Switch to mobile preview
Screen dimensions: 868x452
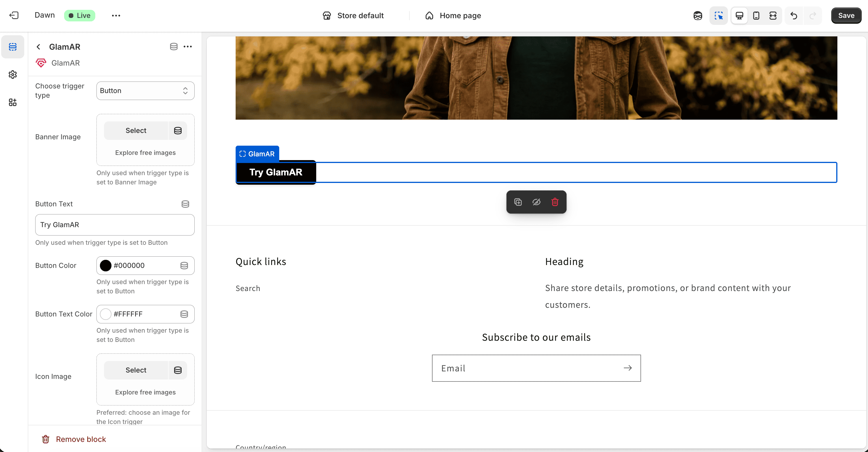pyautogui.click(x=756, y=16)
